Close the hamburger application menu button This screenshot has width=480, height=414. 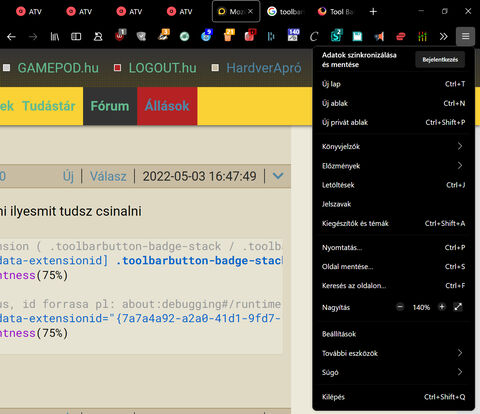[x=465, y=36]
